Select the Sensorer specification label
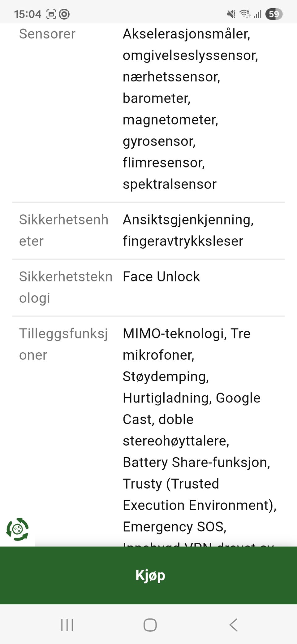Viewport: 297px width, 644px height. point(47,34)
